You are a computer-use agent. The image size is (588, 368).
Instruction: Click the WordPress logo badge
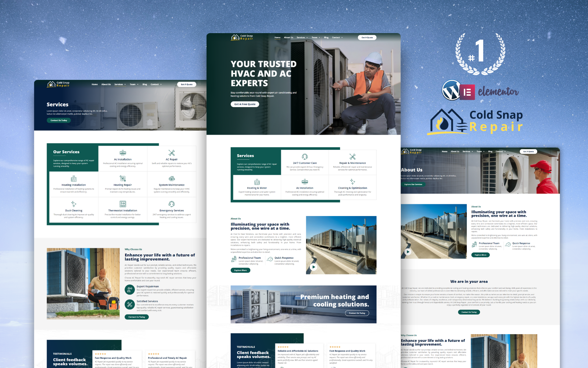click(x=451, y=91)
